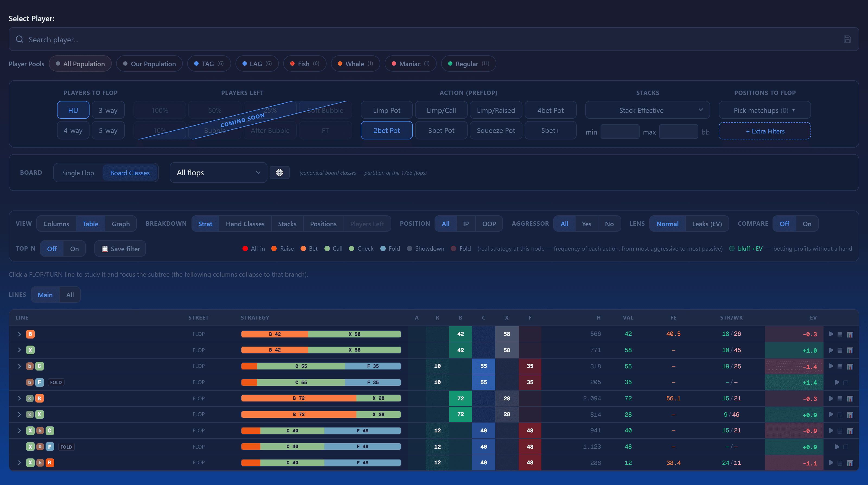868x485 pixels.
Task: Expand the single B line row
Action: click(x=20, y=334)
